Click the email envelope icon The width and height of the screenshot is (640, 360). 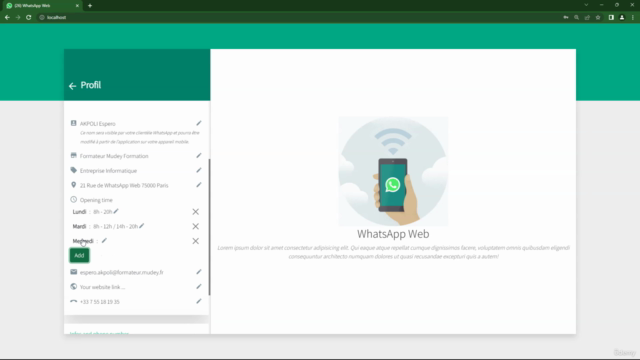click(73, 271)
